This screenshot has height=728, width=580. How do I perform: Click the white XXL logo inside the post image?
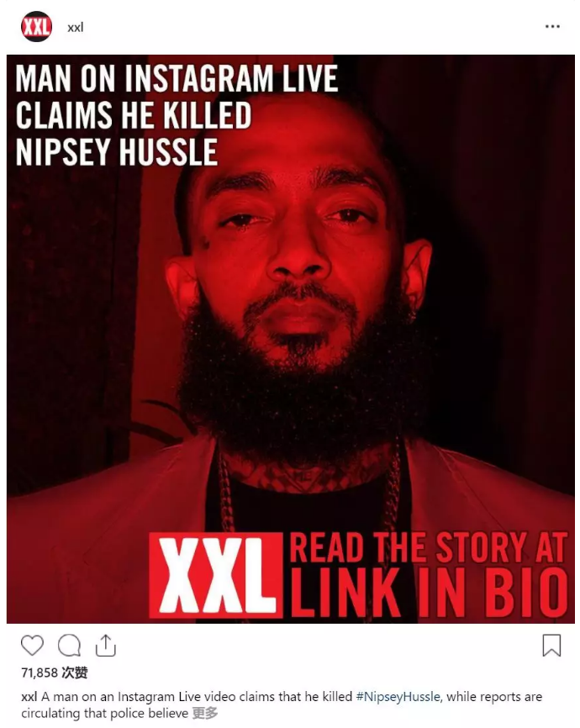click(x=216, y=576)
